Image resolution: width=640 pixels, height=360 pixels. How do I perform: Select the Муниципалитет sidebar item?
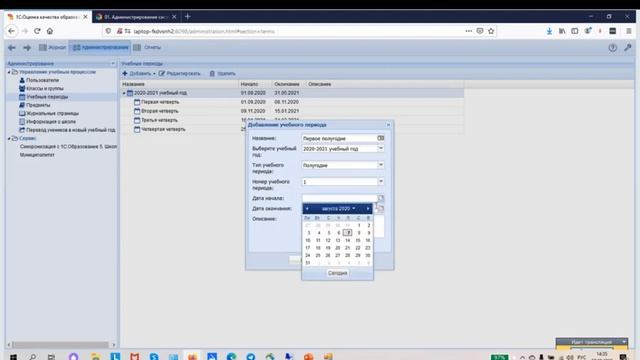[x=37, y=155]
